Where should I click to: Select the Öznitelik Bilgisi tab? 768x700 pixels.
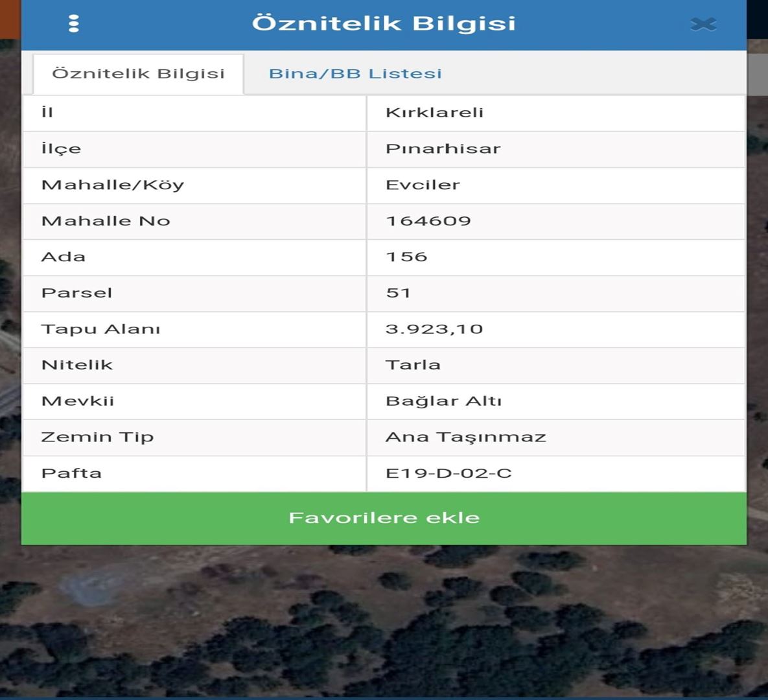pyautogui.click(x=138, y=74)
